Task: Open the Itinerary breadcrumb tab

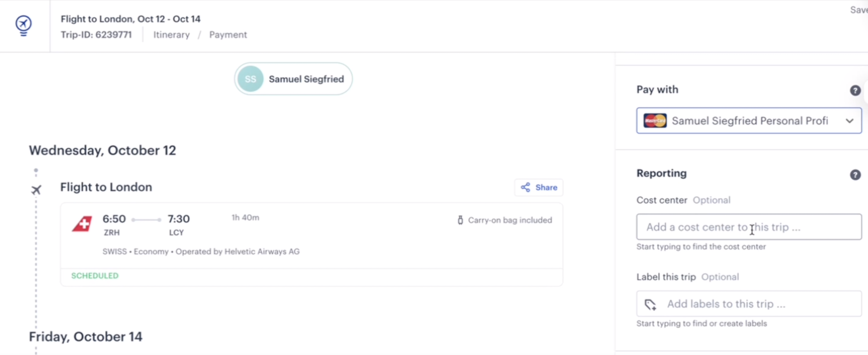Action: click(x=172, y=35)
